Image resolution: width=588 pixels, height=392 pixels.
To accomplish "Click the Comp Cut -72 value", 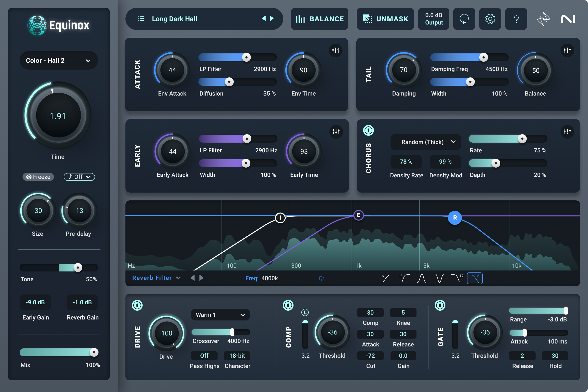I will [370, 355].
